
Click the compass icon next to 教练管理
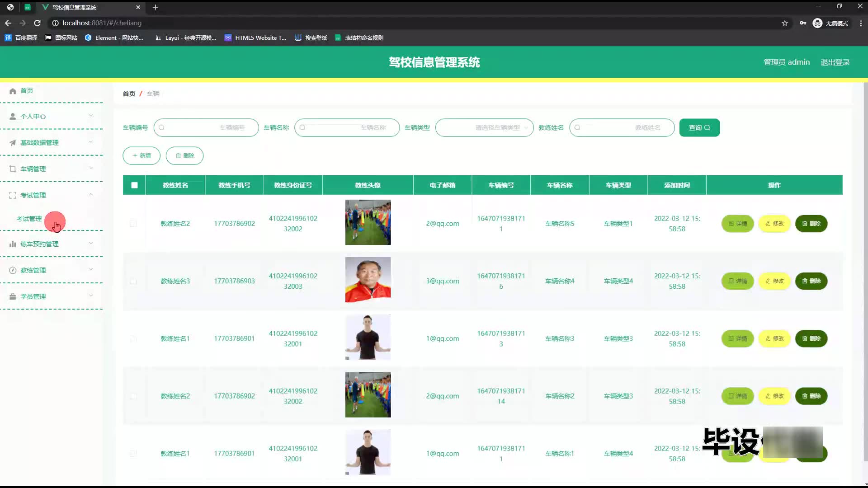point(13,270)
